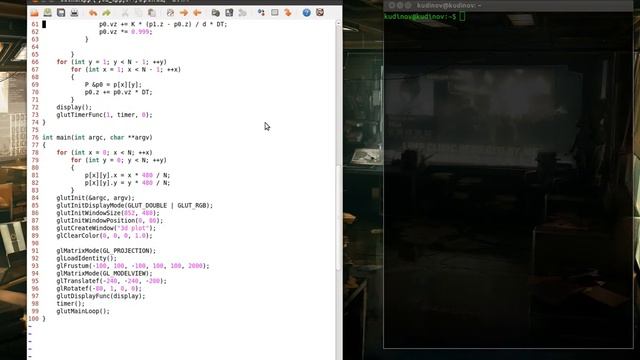Click the 'glutInitWindowPosition' line
The width and height of the screenshot is (640, 360).
point(109,220)
